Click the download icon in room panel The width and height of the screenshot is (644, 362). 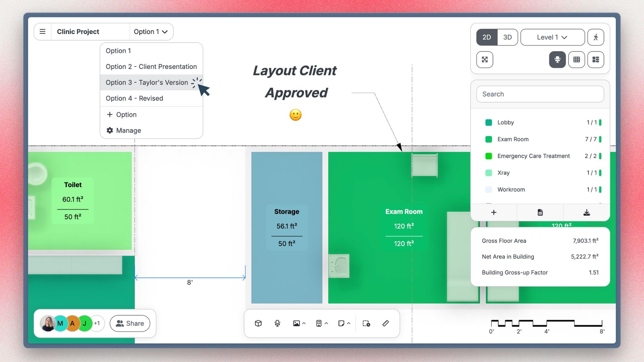(586, 213)
